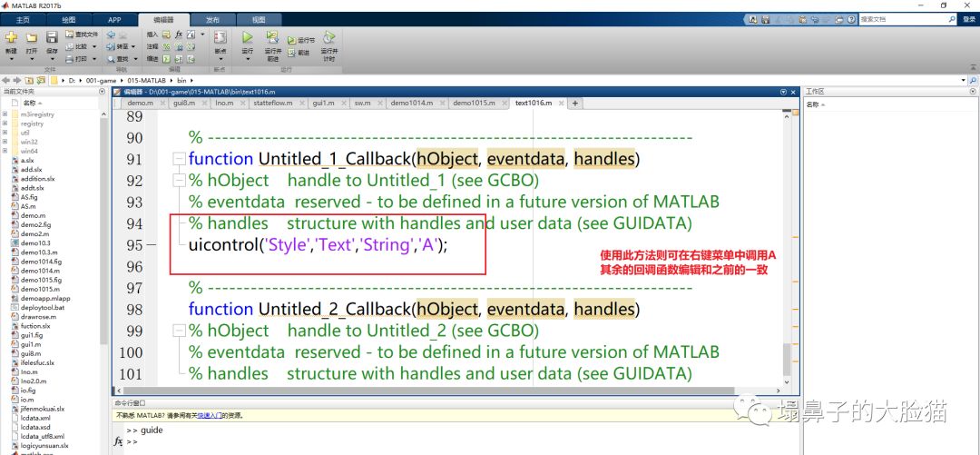
Task: Click the comment percent-sign icon
Action: (166, 46)
